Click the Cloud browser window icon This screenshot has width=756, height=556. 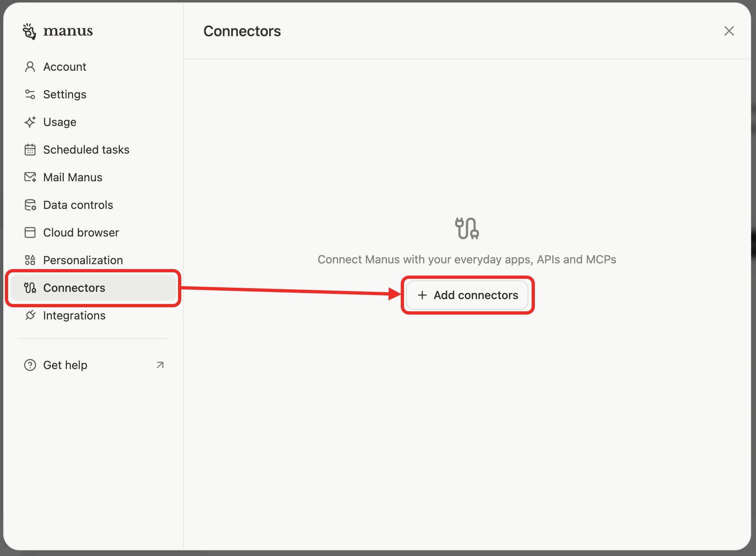pos(30,232)
